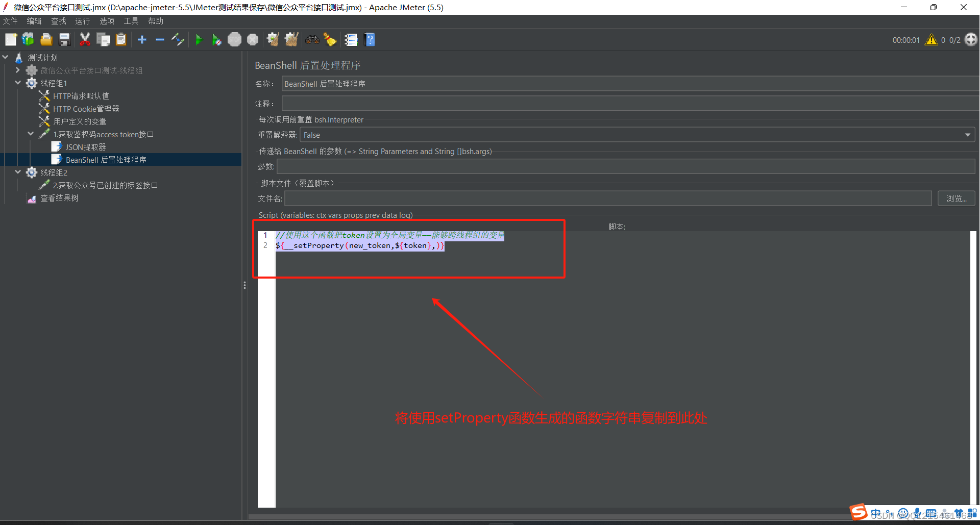Open Templates toolbar icon

28,39
